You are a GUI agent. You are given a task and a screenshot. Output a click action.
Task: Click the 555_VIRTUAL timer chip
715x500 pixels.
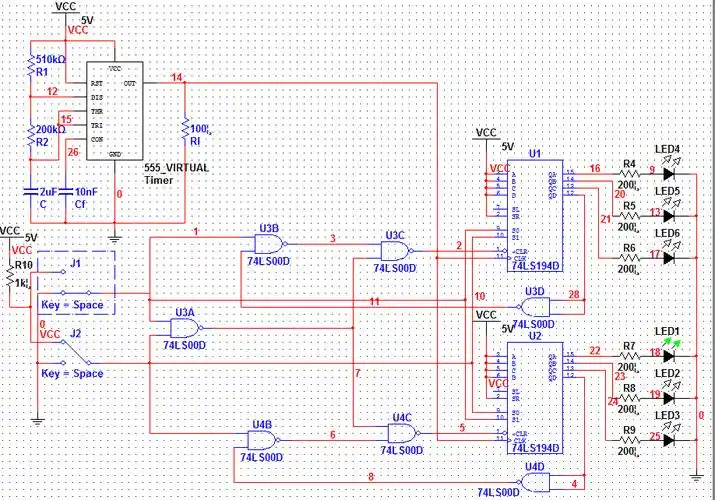point(115,112)
